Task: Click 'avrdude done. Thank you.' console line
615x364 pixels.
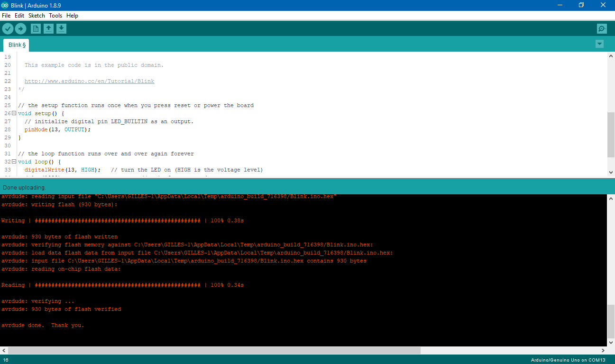Action: [43, 325]
